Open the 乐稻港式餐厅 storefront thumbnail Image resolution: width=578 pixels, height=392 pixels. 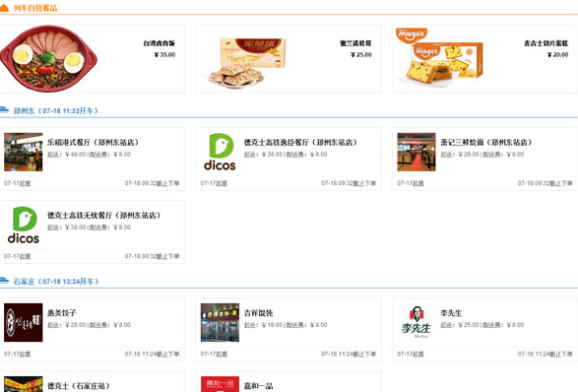point(24,152)
